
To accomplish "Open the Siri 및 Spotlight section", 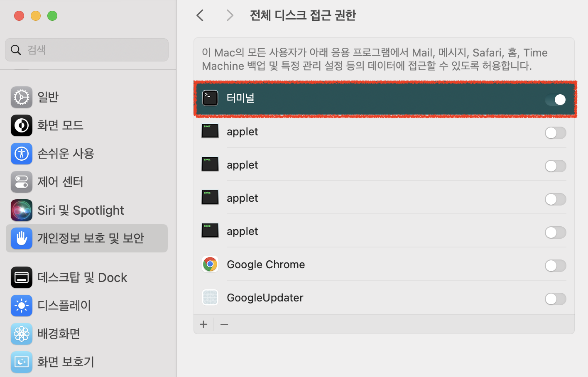I will coord(87,210).
